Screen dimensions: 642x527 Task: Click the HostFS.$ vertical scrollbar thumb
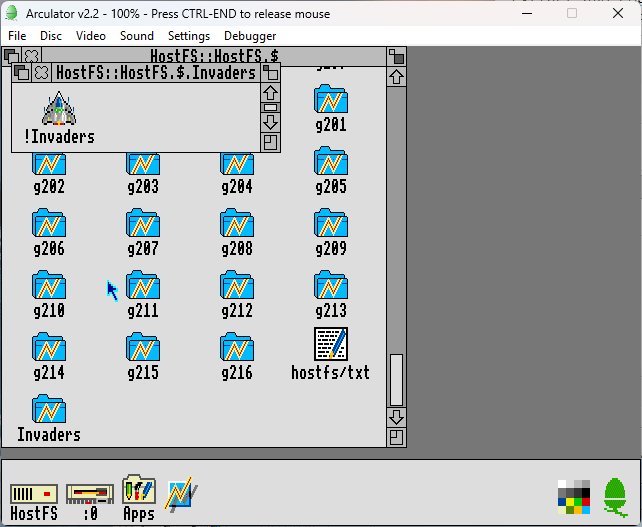click(396, 380)
